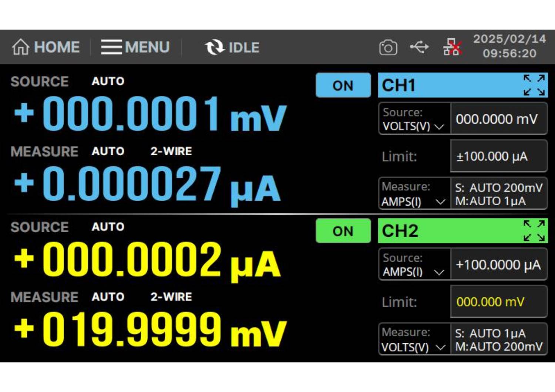Expand CH1 panel with the fullscreen arrows
The image size is (555, 392).
(534, 85)
